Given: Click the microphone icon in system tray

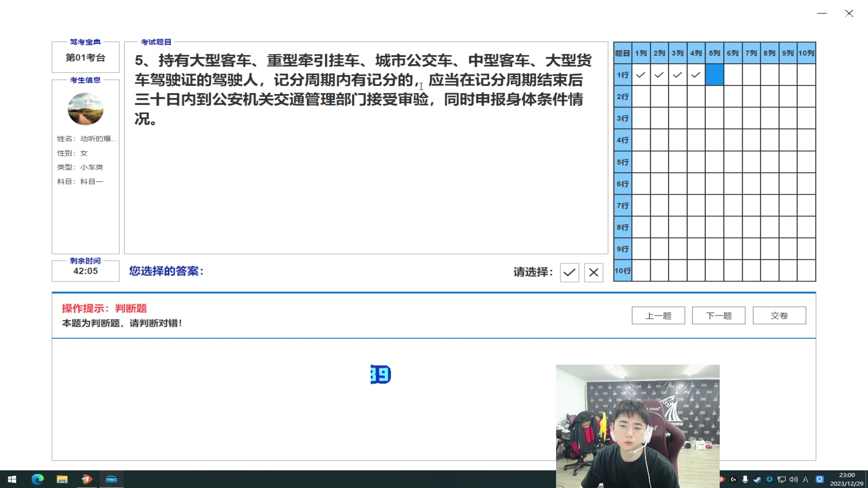Looking at the screenshot, I should [745, 479].
